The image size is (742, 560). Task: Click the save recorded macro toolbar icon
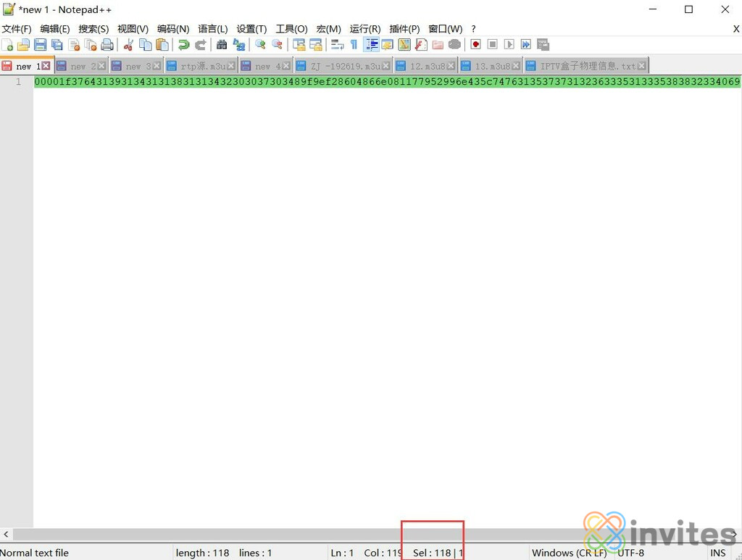click(x=543, y=44)
